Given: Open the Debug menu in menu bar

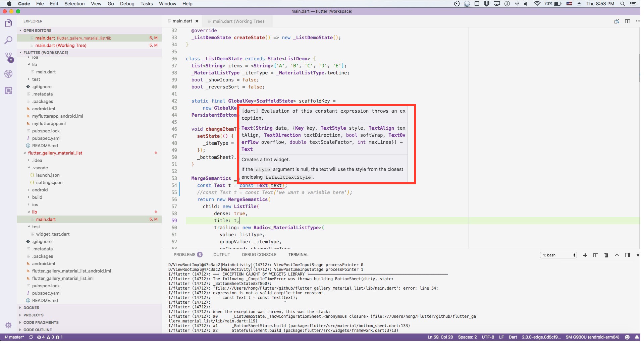Looking at the screenshot, I should coord(127,4).
